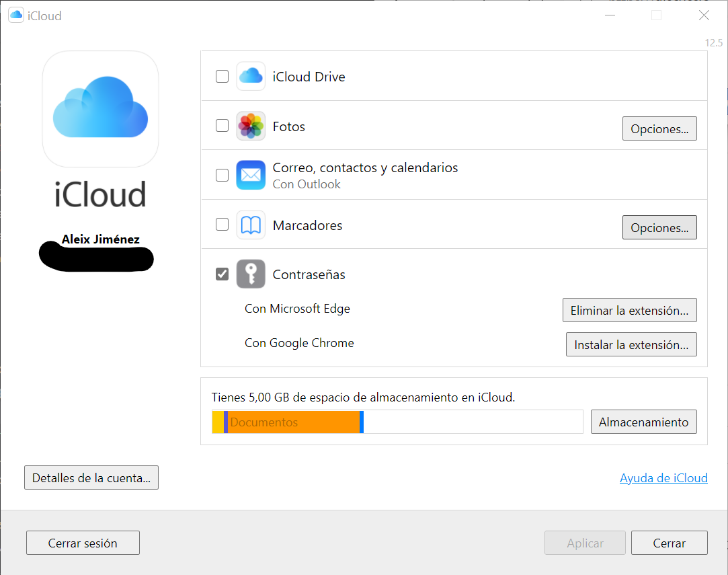The width and height of the screenshot is (728, 575).
Task: Click the Cerrar button
Action: (669, 543)
